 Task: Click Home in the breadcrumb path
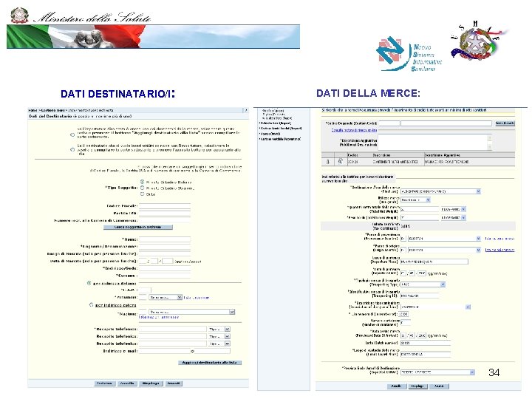pyautogui.click(x=33, y=110)
